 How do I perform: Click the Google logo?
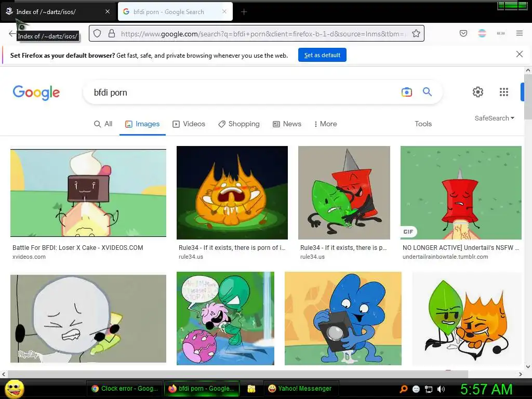click(36, 92)
